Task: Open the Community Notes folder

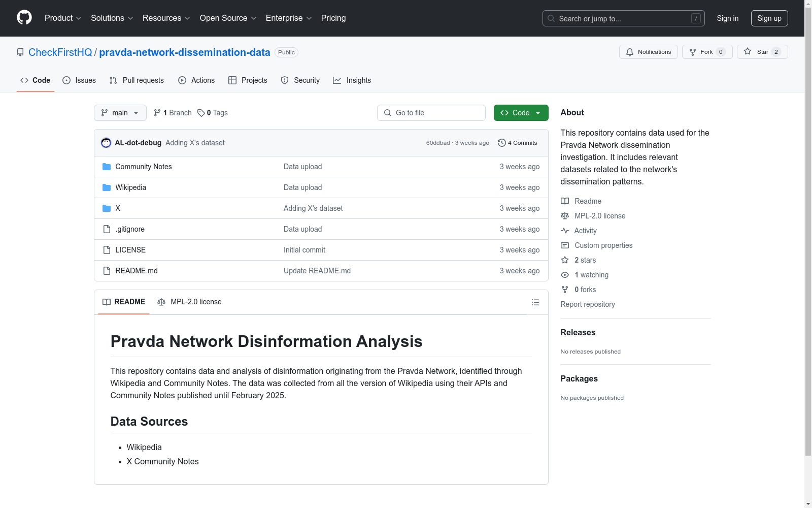Action: pyautogui.click(x=144, y=167)
